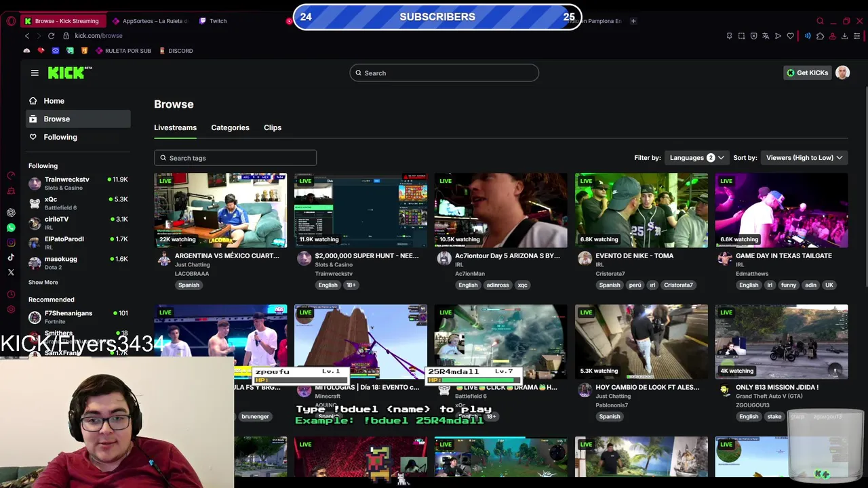This screenshot has width=868, height=488.
Task: Switch to the Clips tab
Action: point(273,127)
